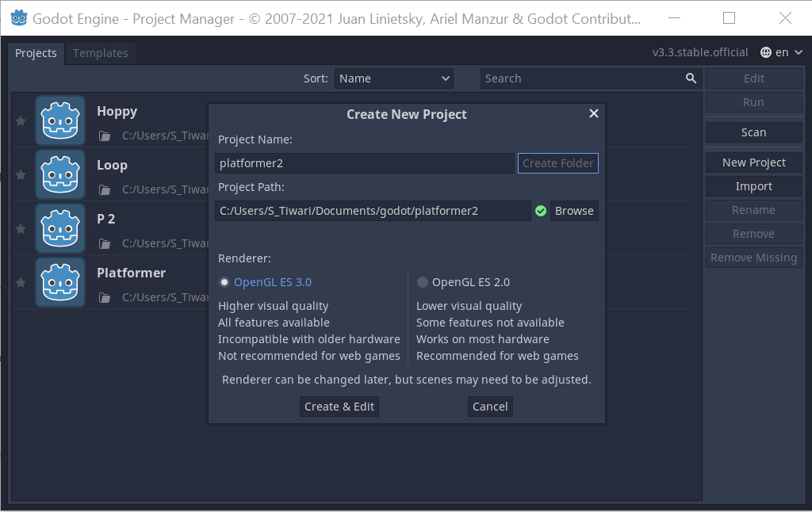This screenshot has width=812, height=512.
Task: Click the favorite star next to Hoppy
Action: pyautogui.click(x=21, y=121)
